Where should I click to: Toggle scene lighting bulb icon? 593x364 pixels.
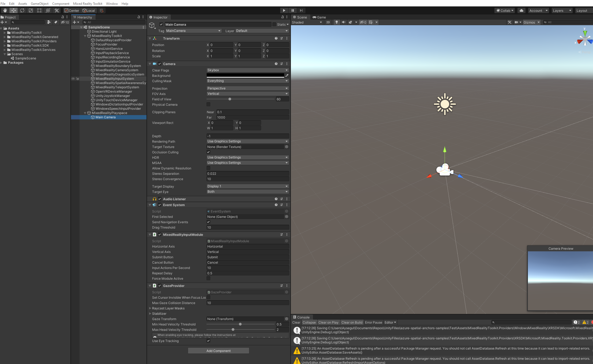point(337,22)
